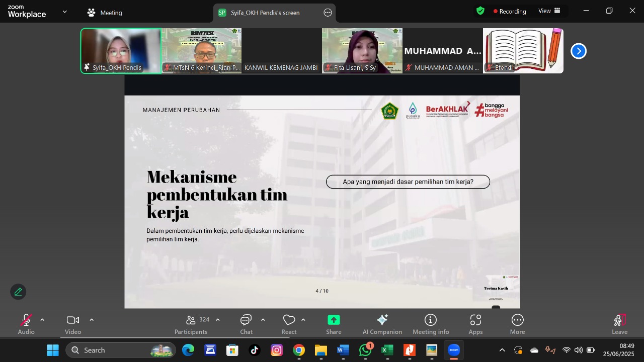Leave the meeting
This screenshot has height=362, width=644.
(619, 324)
